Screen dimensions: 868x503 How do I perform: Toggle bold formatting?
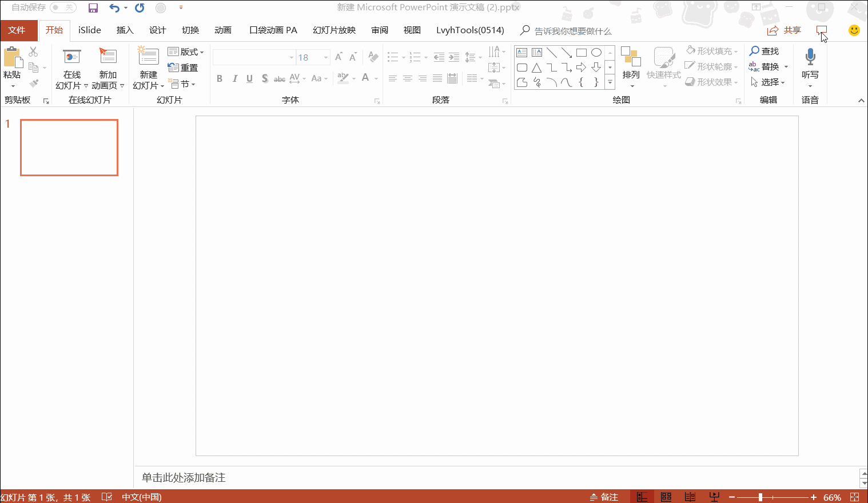click(220, 78)
